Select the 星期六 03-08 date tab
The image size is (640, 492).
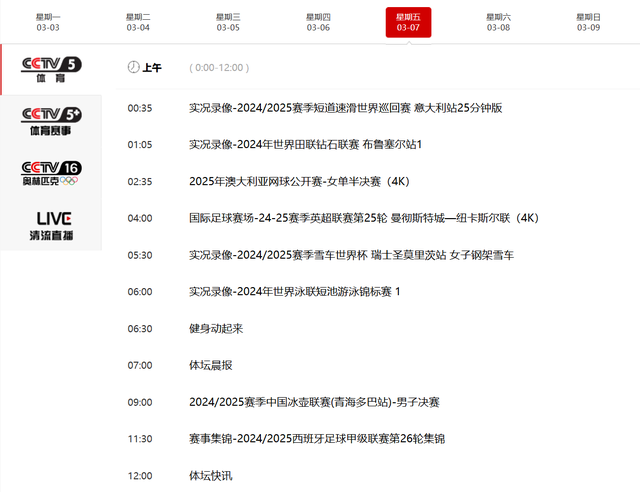(x=498, y=22)
